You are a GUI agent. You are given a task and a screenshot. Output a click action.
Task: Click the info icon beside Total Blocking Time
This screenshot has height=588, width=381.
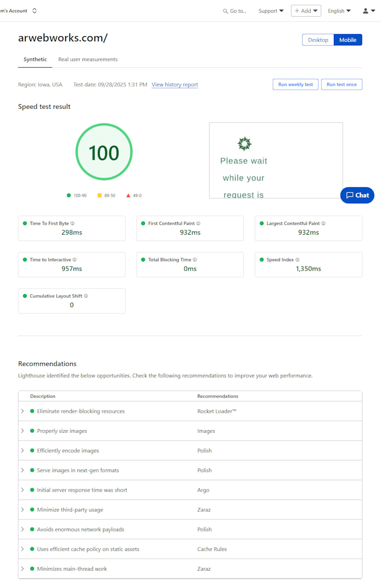click(195, 260)
